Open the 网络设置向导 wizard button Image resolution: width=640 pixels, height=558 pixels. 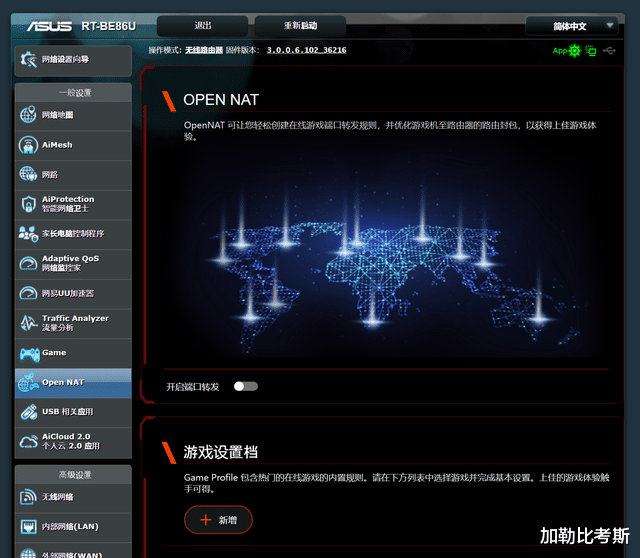[x=73, y=60]
